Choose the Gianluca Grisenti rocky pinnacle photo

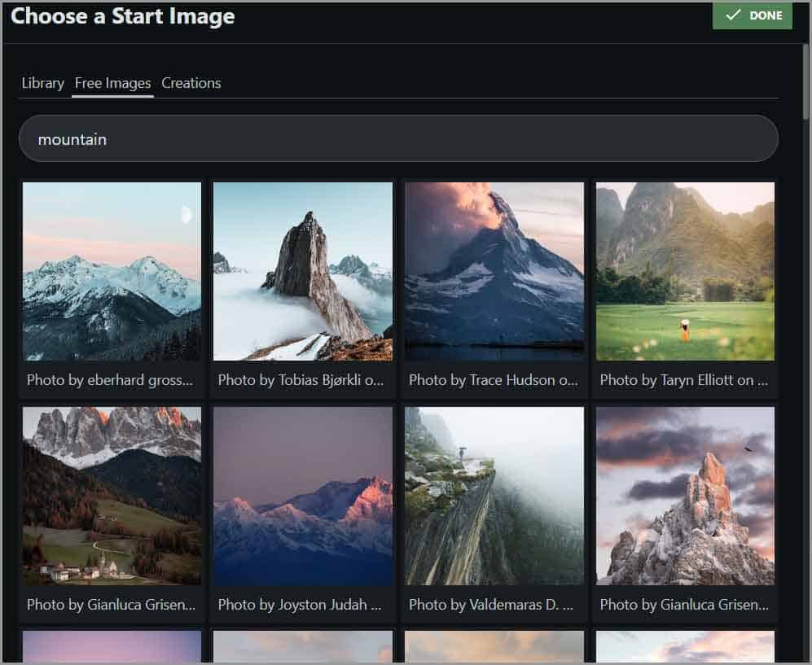(685, 496)
